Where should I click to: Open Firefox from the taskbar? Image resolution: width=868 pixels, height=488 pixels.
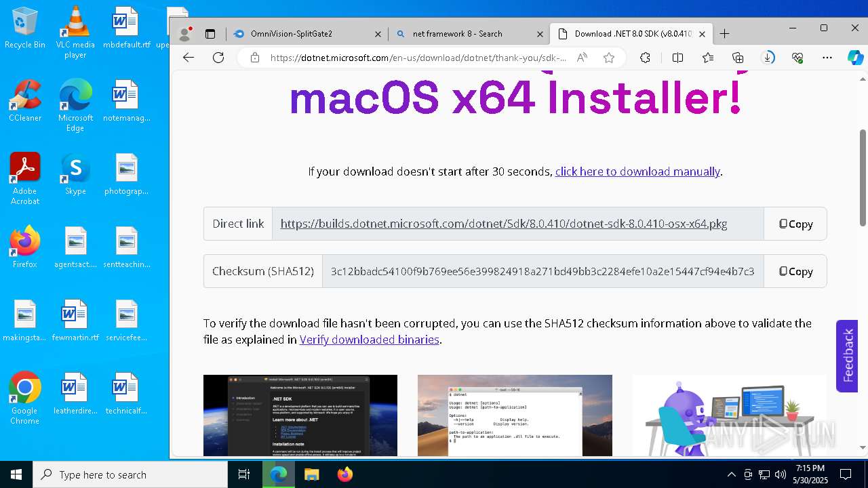pyautogui.click(x=344, y=474)
